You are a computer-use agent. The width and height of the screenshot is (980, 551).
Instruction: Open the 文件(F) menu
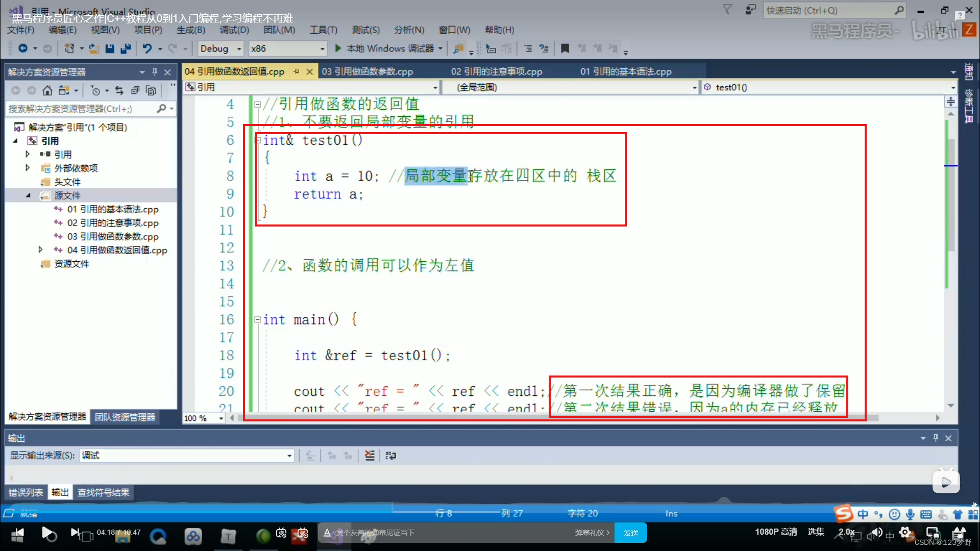[x=21, y=30]
